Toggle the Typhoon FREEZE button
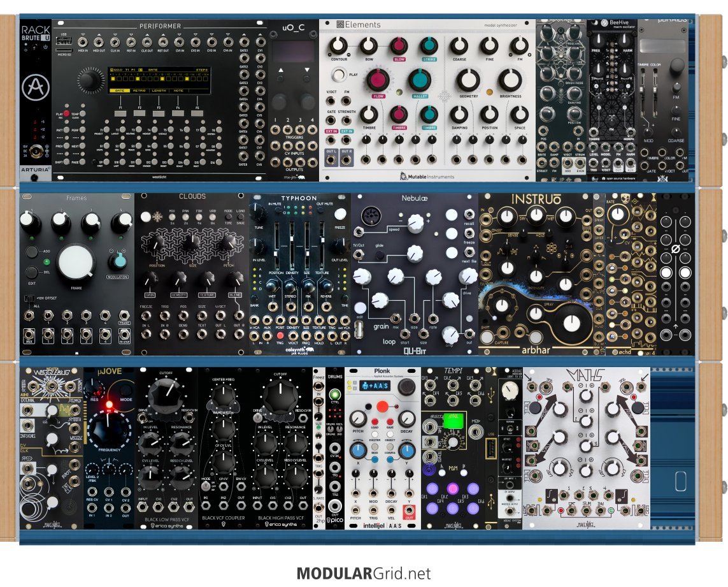Image resolution: width=728 pixels, height=587 pixels. [340, 214]
